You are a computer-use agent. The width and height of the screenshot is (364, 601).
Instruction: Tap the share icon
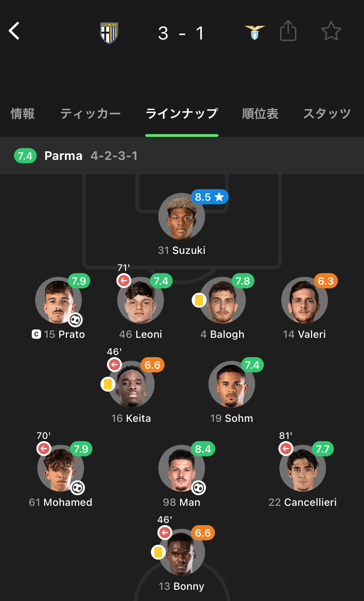288,31
